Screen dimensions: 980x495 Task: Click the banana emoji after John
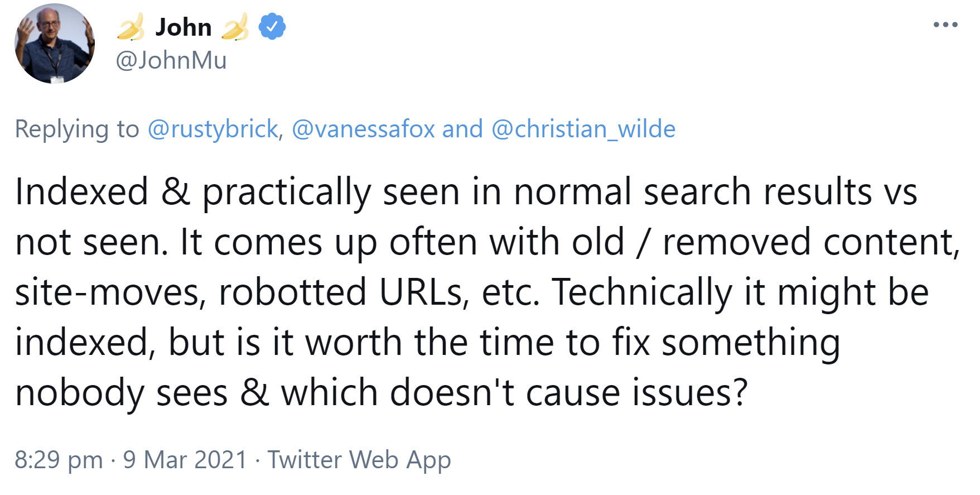pos(235,27)
